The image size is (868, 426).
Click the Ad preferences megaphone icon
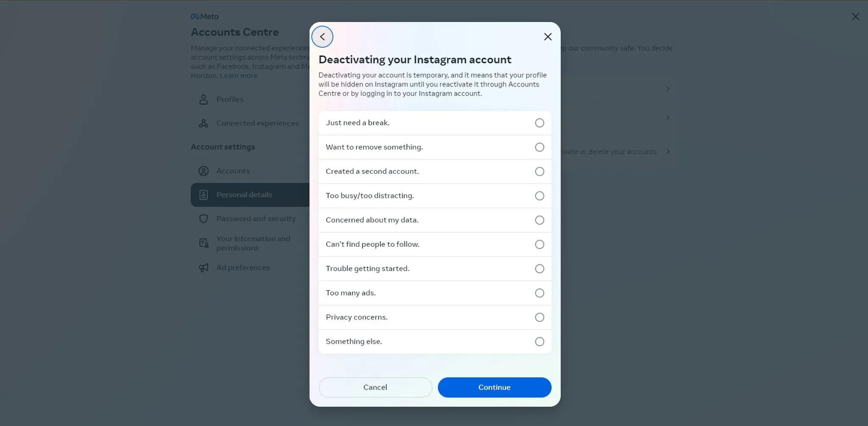(x=203, y=268)
